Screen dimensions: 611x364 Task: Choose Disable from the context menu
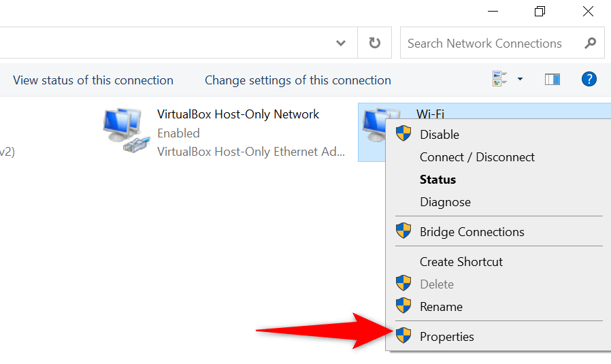click(x=440, y=135)
